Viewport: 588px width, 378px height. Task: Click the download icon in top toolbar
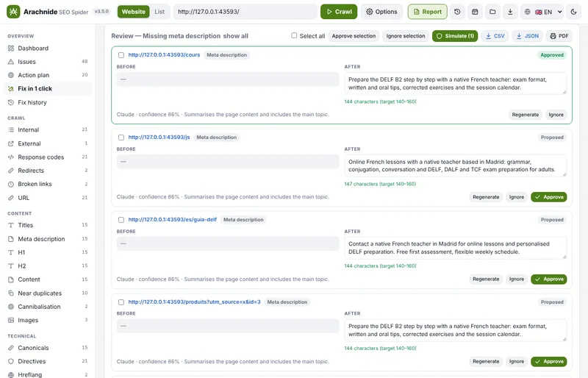[510, 12]
